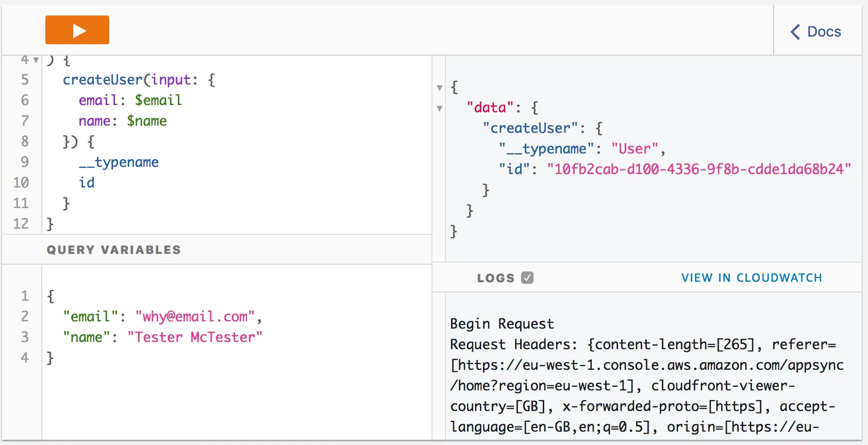
Task: Click the "why@email.com" value in query variables
Action: [195, 317]
